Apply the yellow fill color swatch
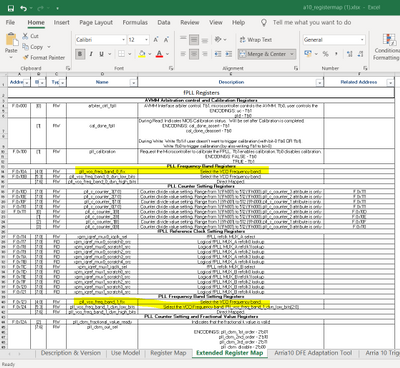Viewport: 400px width, 368px height. (142, 54)
